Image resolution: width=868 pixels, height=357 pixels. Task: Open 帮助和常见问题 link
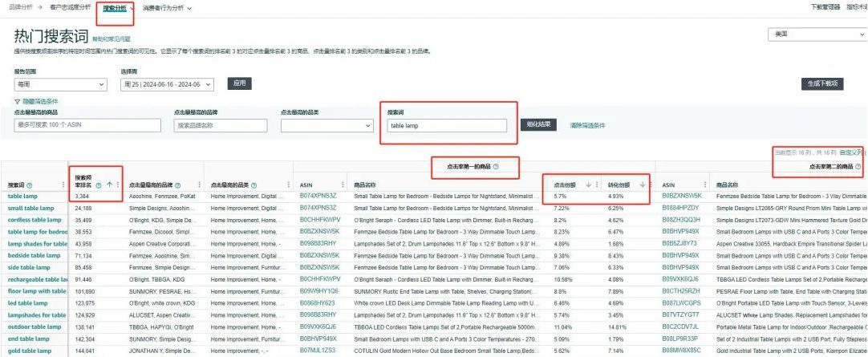click(112, 39)
